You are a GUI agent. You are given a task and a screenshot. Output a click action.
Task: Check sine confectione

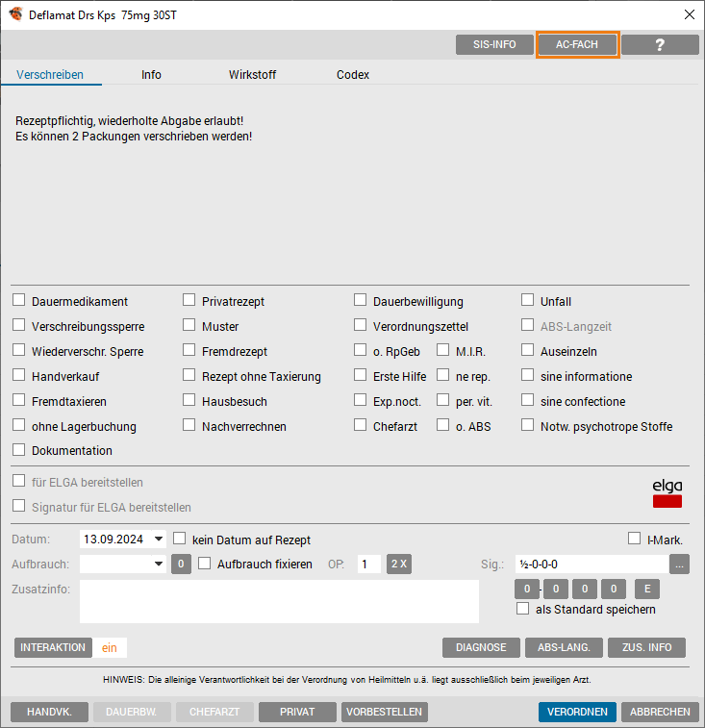pos(527,400)
